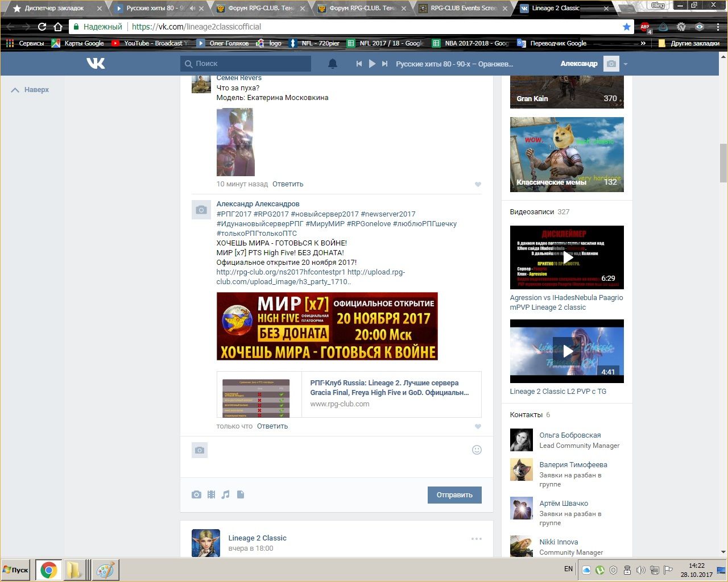This screenshot has width=728, height=582.
Task: Switch the EN input language indicator
Action: click(x=568, y=569)
